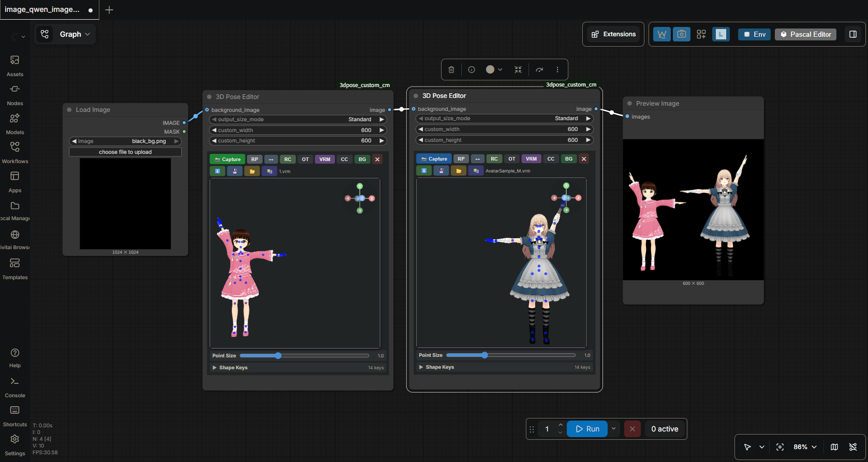
Task: Change output_size_mode in left Pose Editor
Action: click(298, 120)
